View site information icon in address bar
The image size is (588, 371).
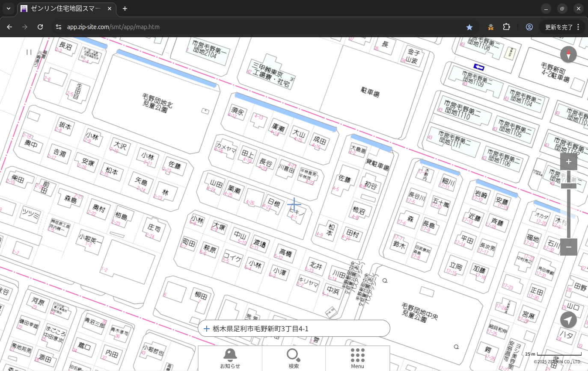(59, 27)
